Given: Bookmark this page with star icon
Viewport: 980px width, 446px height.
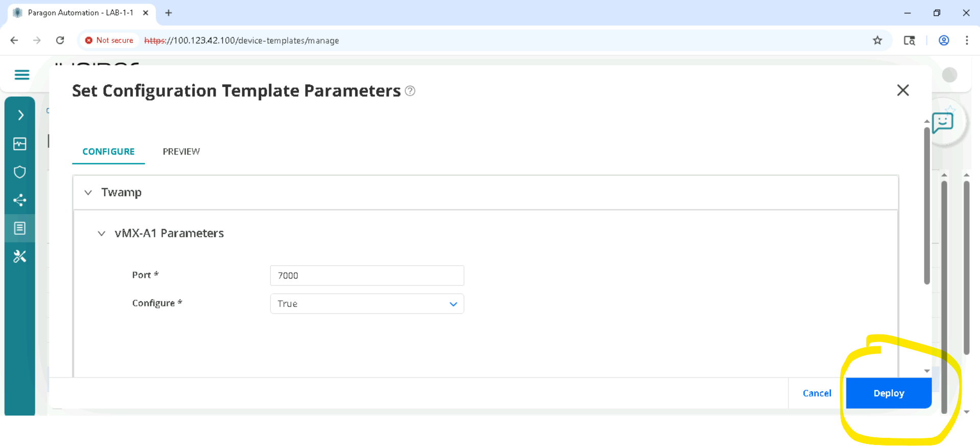Looking at the screenshot, I should 877,40.
